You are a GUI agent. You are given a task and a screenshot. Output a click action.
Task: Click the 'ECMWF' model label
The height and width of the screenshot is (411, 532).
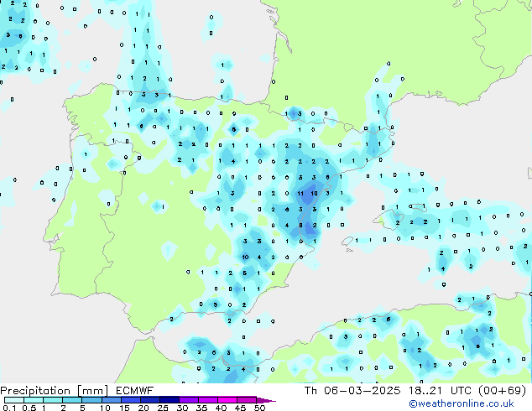[135, 391]
